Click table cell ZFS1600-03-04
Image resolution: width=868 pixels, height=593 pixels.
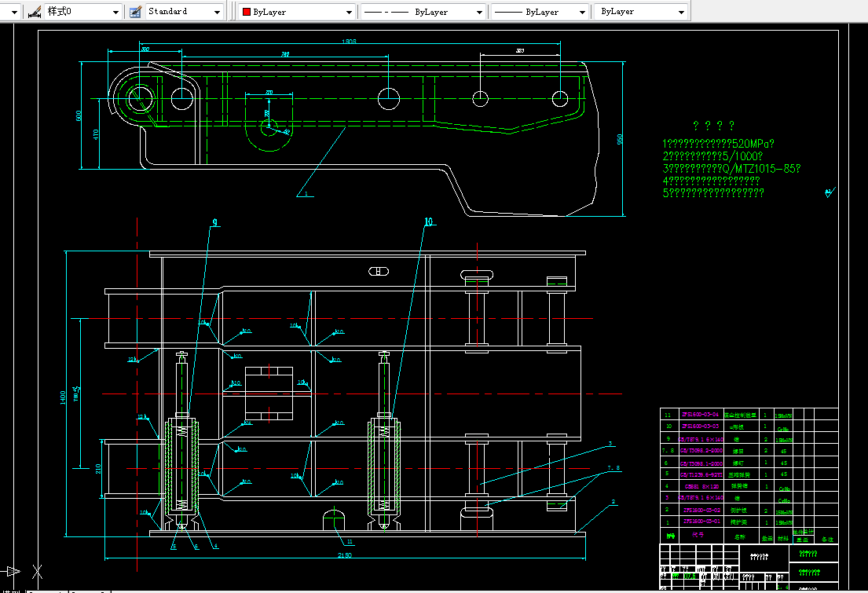(x=700, y=414)
